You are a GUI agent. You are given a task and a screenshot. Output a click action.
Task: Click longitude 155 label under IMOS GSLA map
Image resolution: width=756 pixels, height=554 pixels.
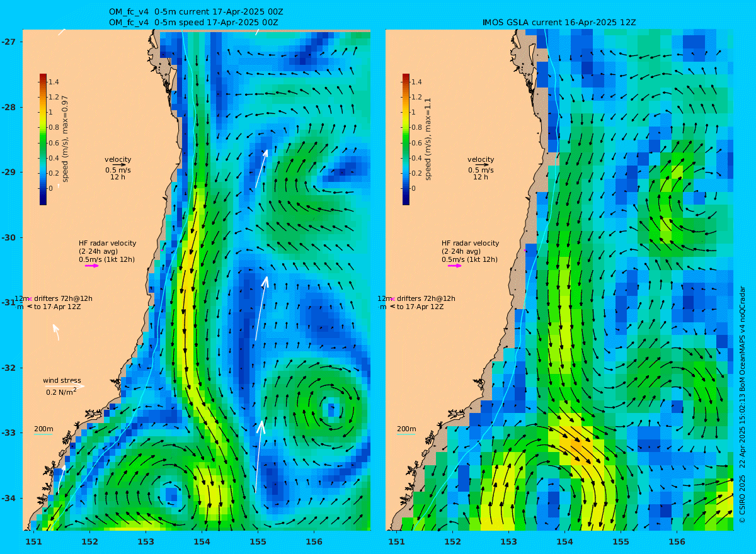621,541
